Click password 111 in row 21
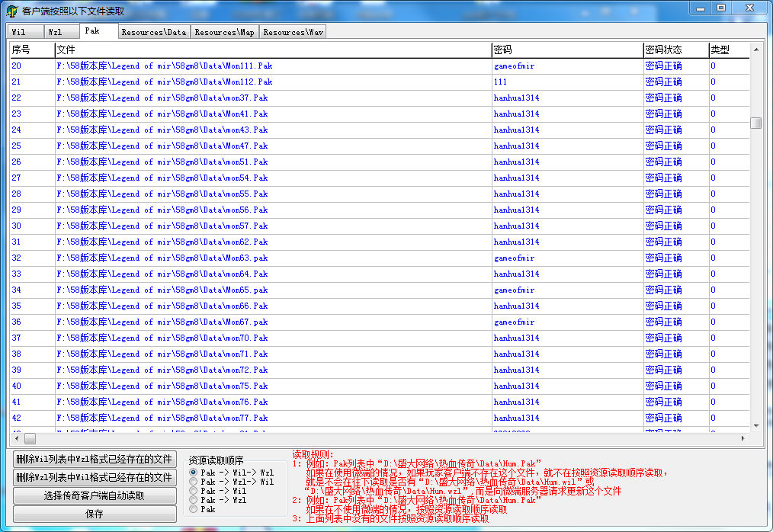The image size is (773, 532). coord(500,82)
